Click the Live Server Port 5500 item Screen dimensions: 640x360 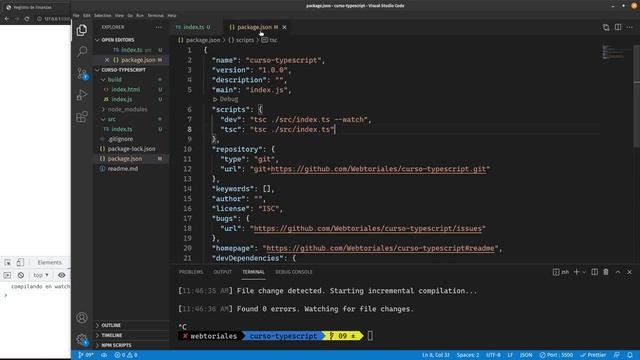pyautogui.click(x=556, y=355)
